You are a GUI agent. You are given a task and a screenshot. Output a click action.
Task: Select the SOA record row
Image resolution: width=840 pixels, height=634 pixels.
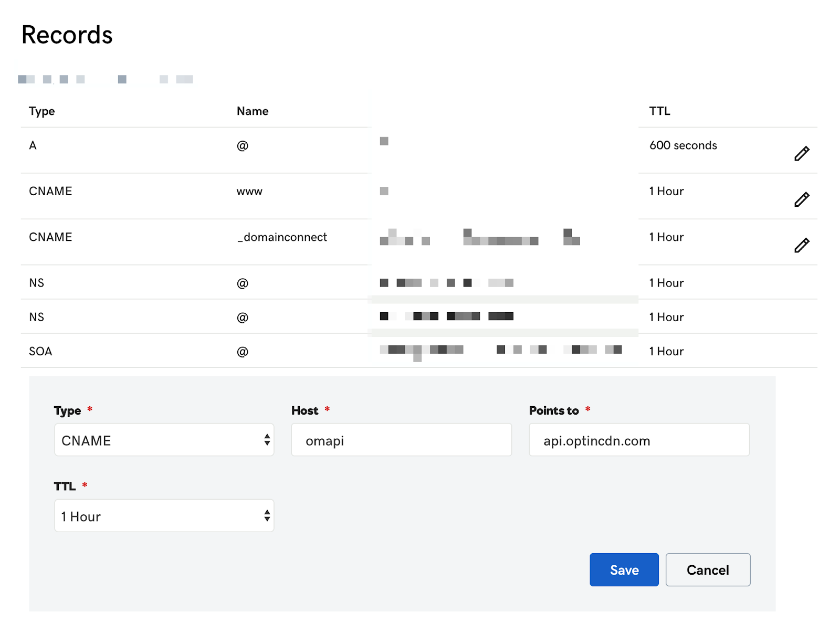click(x=40, y=351)
